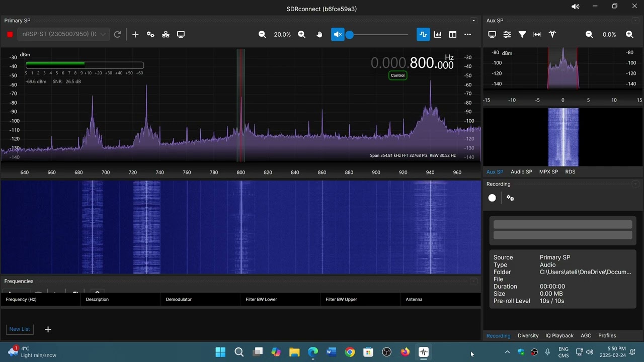Zoom out the Aux SP spectrum
The image size is (644, 362).
point(589,34)
